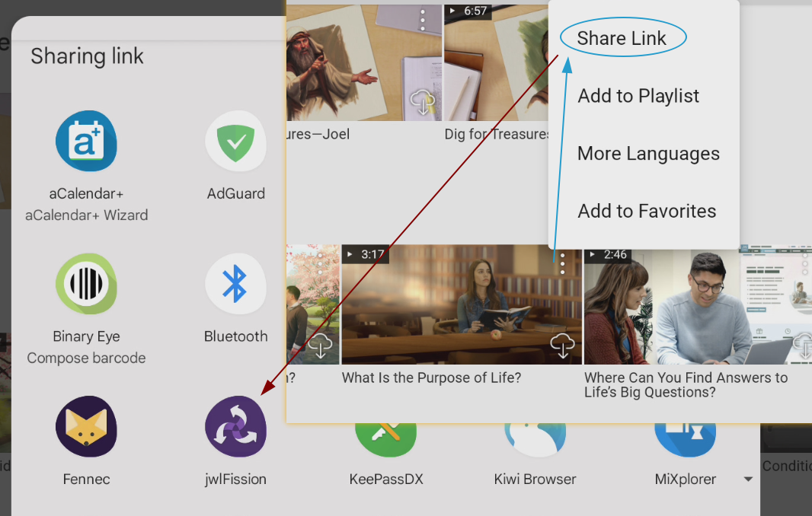This screenshot has height=516, width=812.
Task: Tap the download cloud on the Joel video
Action: click(423, 101)
